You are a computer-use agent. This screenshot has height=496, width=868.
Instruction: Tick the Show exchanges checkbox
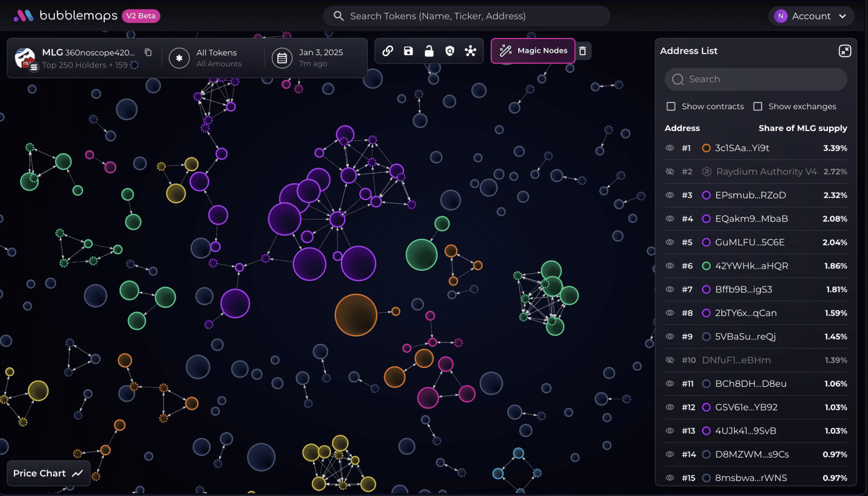click(x=758, y=106)
